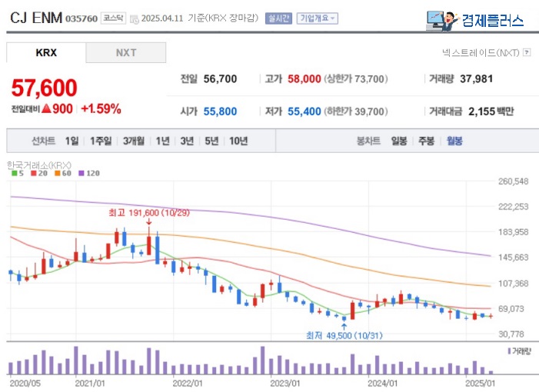The height and width of the screenshot is (392, 539).
Task: Open the 넥스트레이드(NXT) link
Action: coord(481,52)
